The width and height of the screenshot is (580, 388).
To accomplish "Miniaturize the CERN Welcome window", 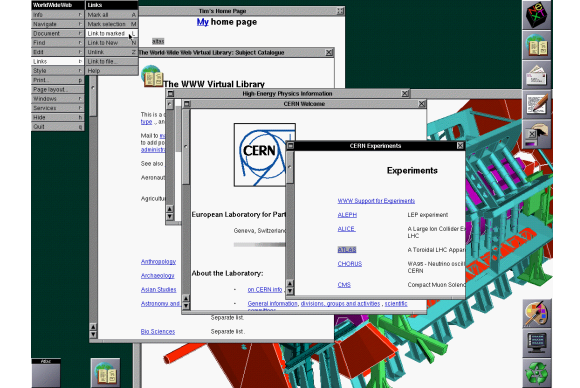I will (x=187, y=104).
